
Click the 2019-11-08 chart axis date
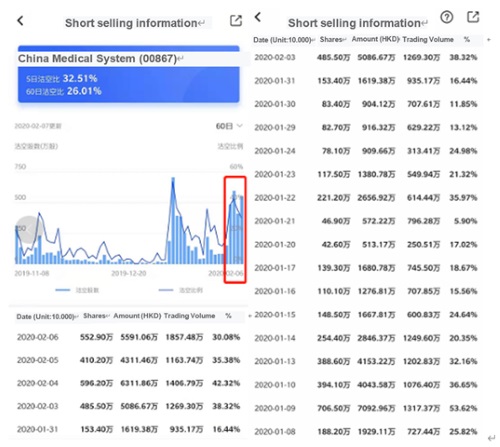[32, 274]
